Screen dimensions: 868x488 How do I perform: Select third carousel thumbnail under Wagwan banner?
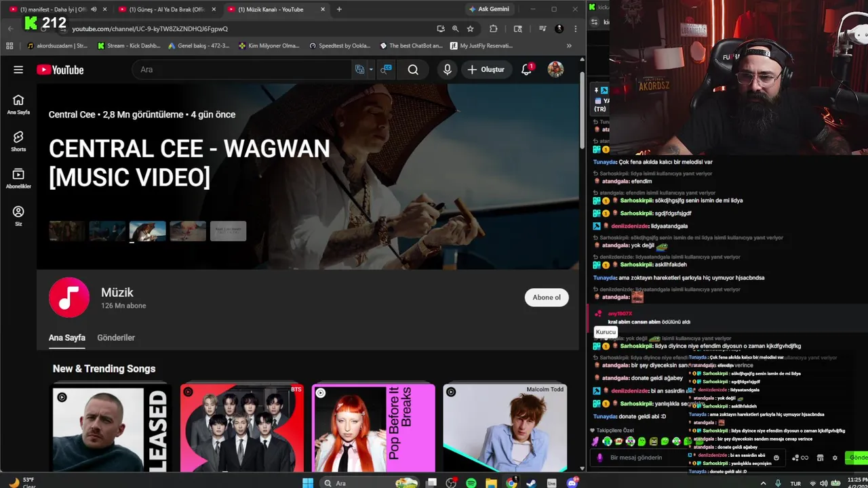[148, 231]
